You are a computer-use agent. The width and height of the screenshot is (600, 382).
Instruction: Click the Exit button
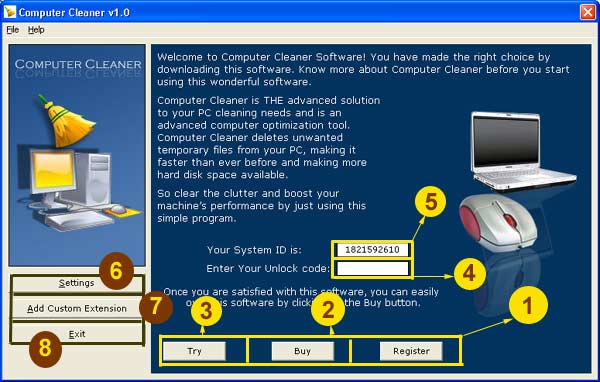pos(77,334)
